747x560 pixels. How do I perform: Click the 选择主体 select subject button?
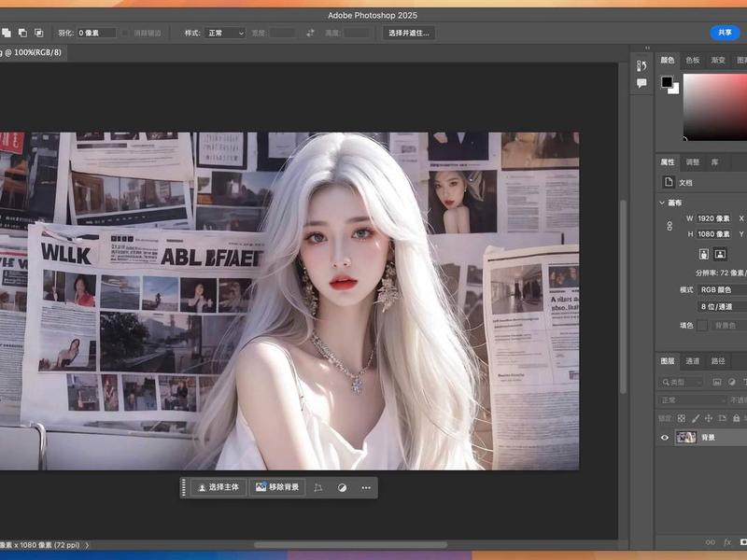[218, 487]
